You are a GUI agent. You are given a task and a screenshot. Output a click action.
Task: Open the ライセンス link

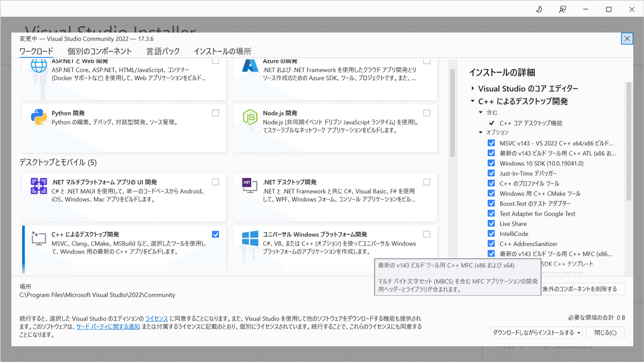click(157, 319)
